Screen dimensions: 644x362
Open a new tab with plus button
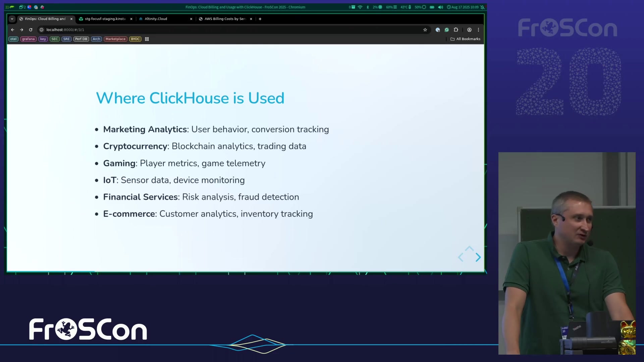pos(260,19)
